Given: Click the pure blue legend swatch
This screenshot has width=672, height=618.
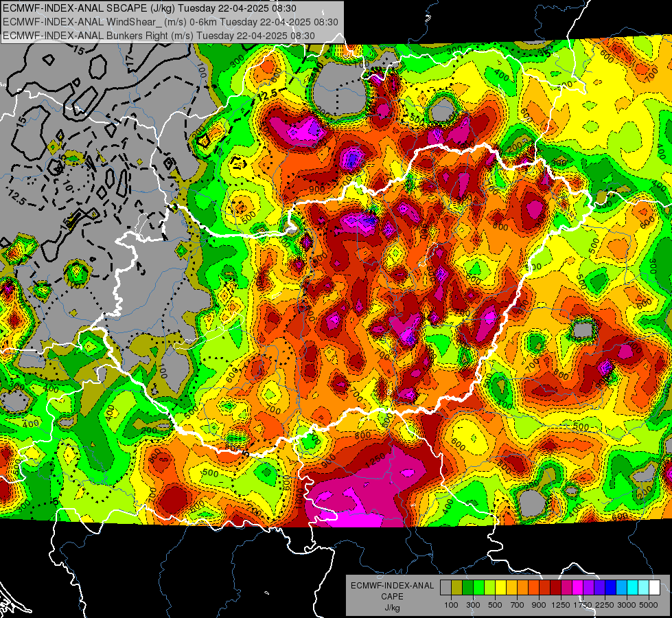Looking at the screenshot, I should tap(611, 587).
